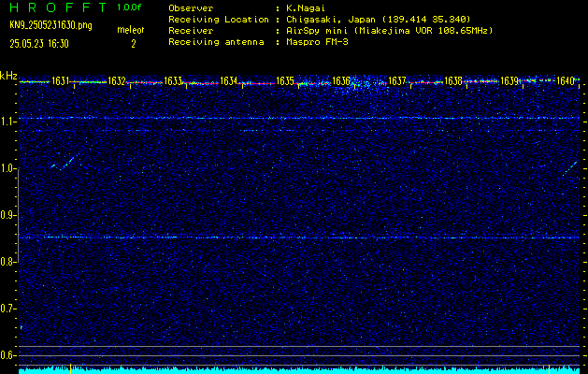Image resolution: width=588 pixels, height=374 pixels.
Task: Click the 1.1 kHz axis label
Action: (8, 122)
